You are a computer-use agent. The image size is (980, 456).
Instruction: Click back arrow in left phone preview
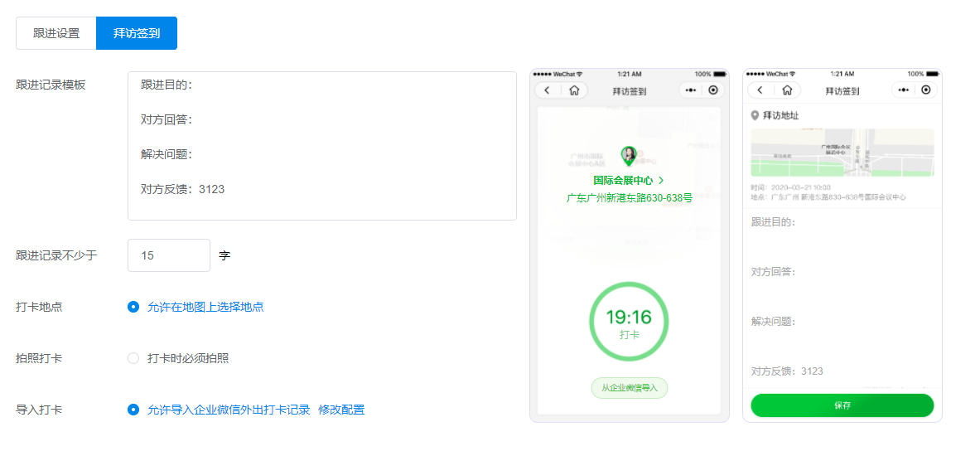coord(548,90)
